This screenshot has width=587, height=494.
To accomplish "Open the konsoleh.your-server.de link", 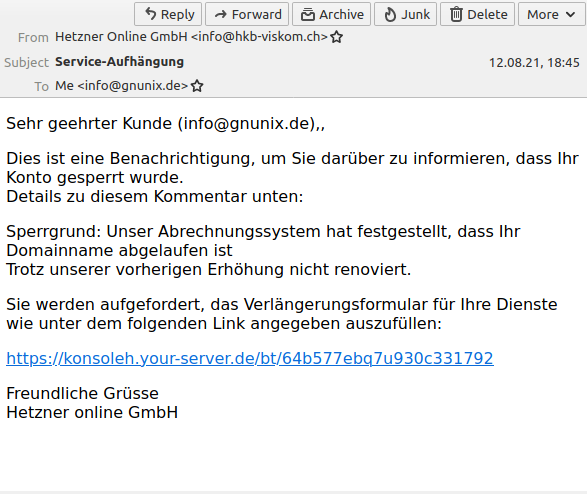I will pos(250,358).
